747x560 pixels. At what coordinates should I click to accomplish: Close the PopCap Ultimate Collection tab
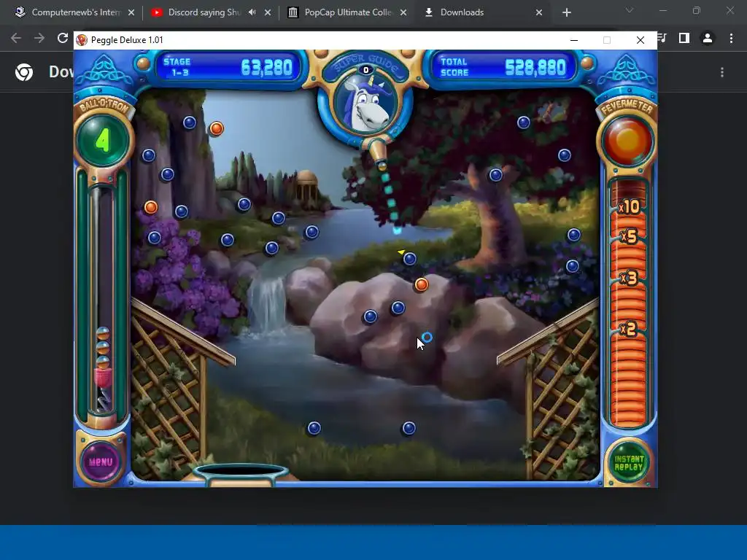pos(403,13)
